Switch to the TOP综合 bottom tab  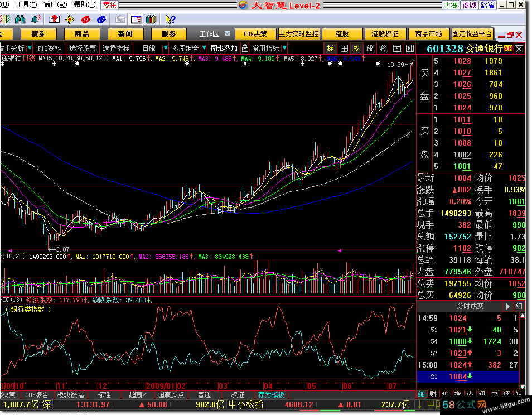(x=37, y=395)
